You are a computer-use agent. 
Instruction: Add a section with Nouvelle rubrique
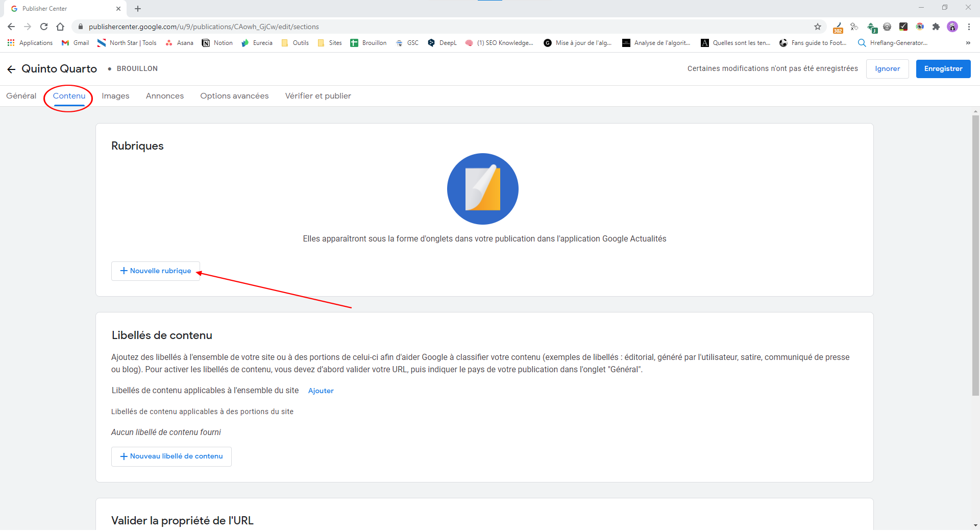click(156, 271)
